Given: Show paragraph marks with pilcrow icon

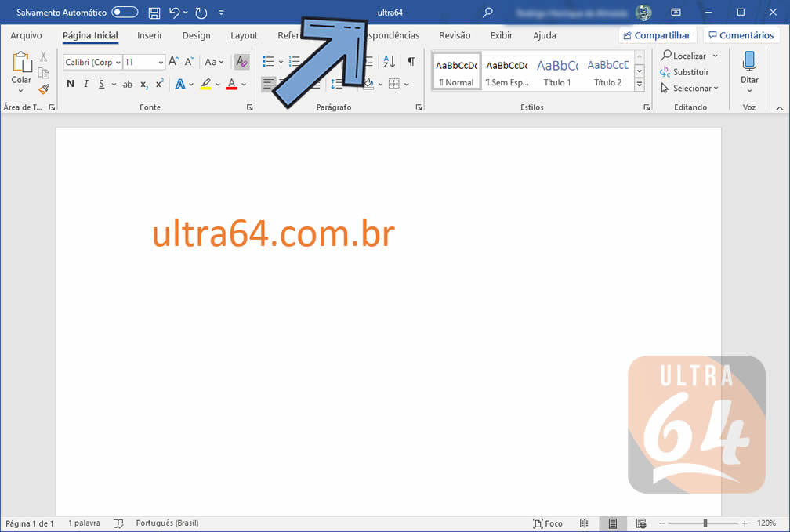Looking at the screenshot, I should click(410, 62).
